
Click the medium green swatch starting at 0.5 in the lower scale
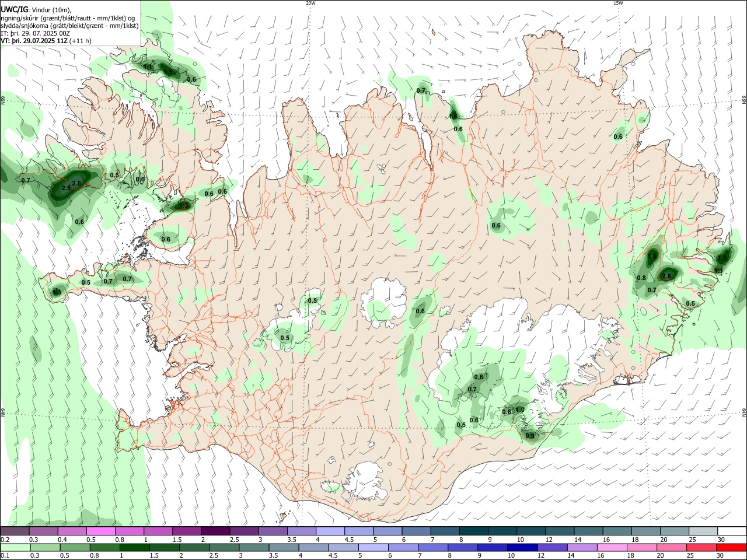point(74,548)
